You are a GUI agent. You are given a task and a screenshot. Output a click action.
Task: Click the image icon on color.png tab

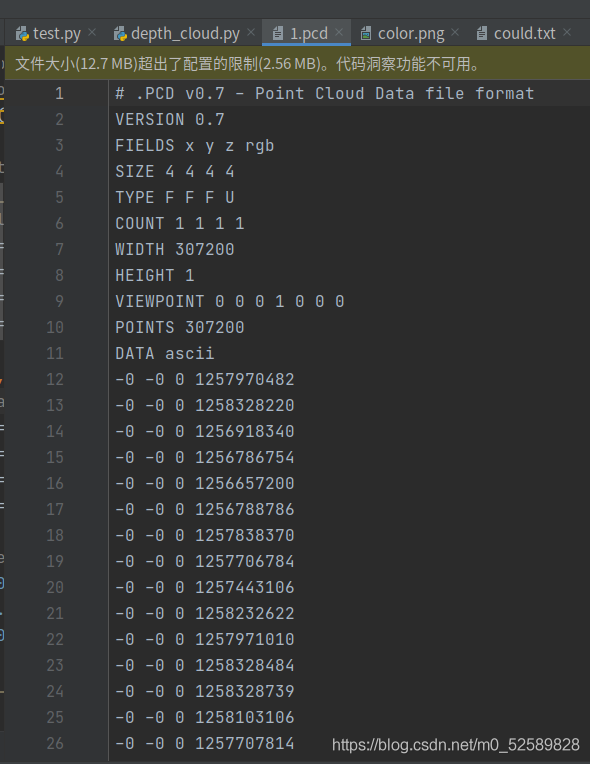pos(365,33)
